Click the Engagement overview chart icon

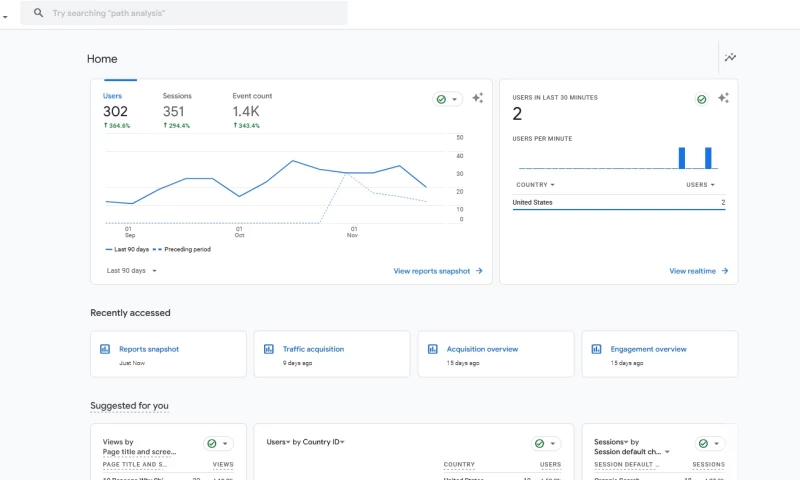[597, 349]
